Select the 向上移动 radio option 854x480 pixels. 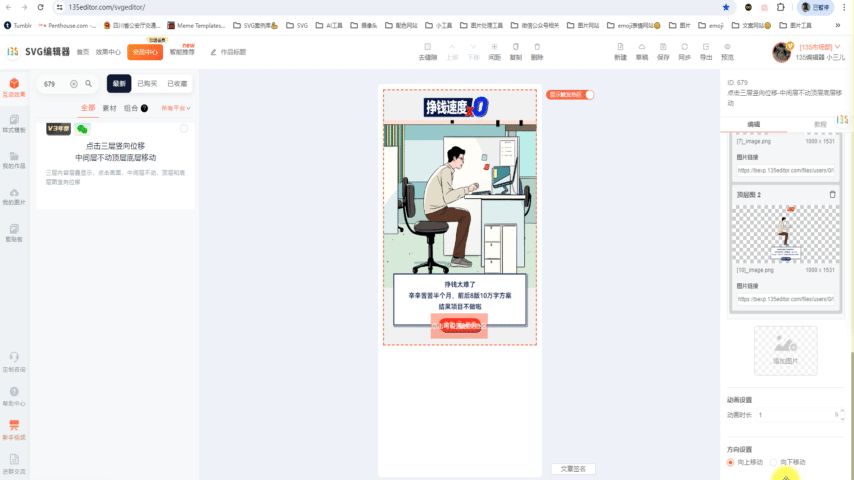[x=731, y=462]
